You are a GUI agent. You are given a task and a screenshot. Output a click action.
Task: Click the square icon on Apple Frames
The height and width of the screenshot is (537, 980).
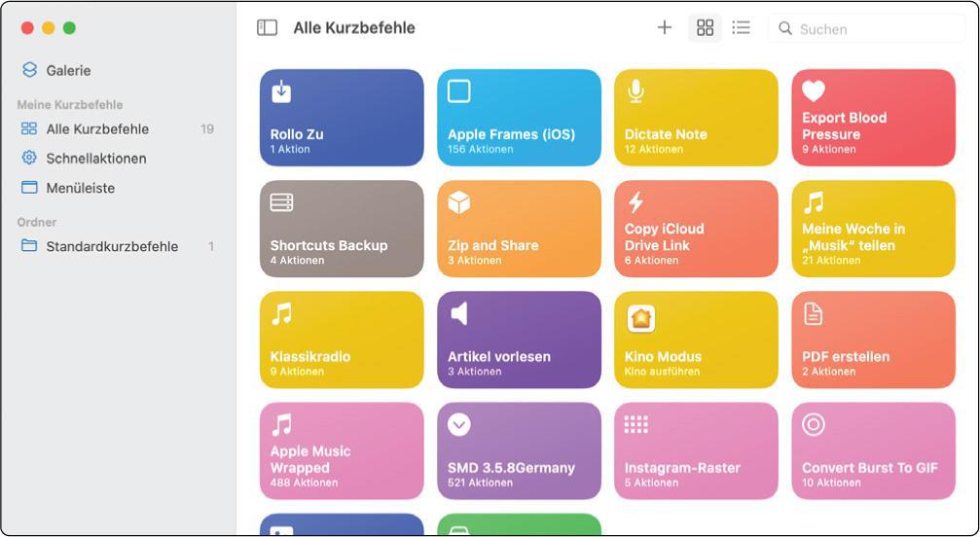point(458,91)
